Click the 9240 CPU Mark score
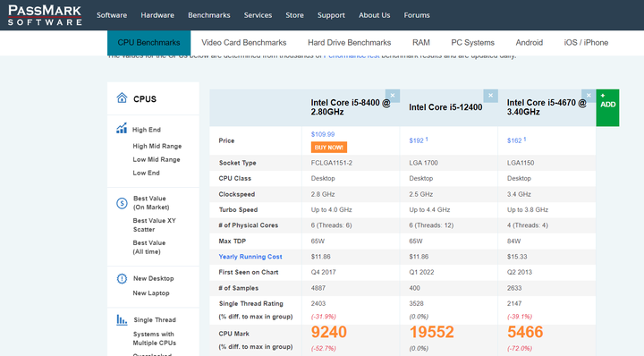The width and height of the screenshot is (644, 356). pos(329,332)
